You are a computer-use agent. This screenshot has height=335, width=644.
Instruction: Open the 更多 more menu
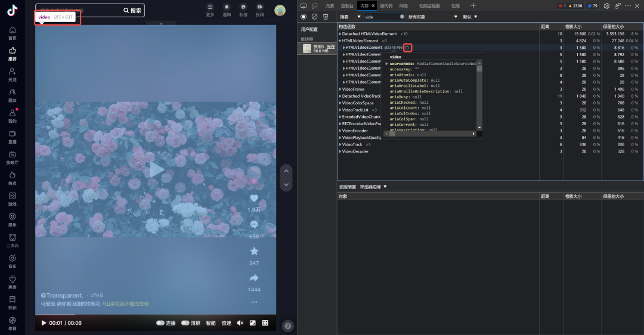click(210, 10)
